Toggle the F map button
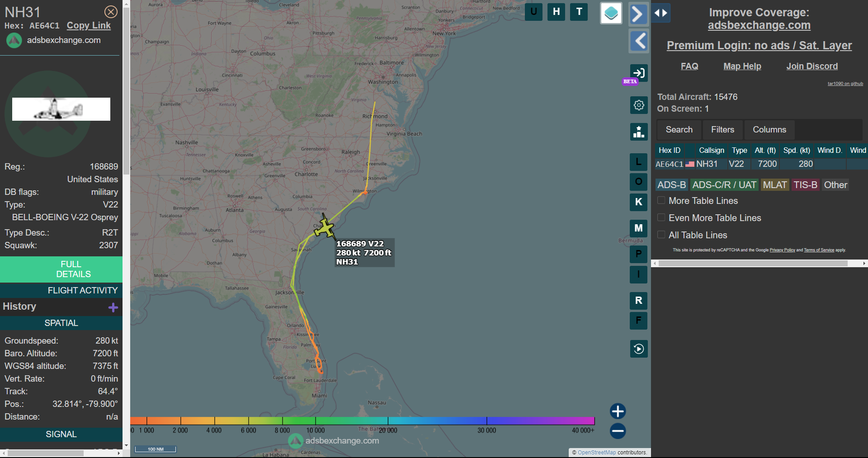The image size is (868, 458). pos(638,321)
